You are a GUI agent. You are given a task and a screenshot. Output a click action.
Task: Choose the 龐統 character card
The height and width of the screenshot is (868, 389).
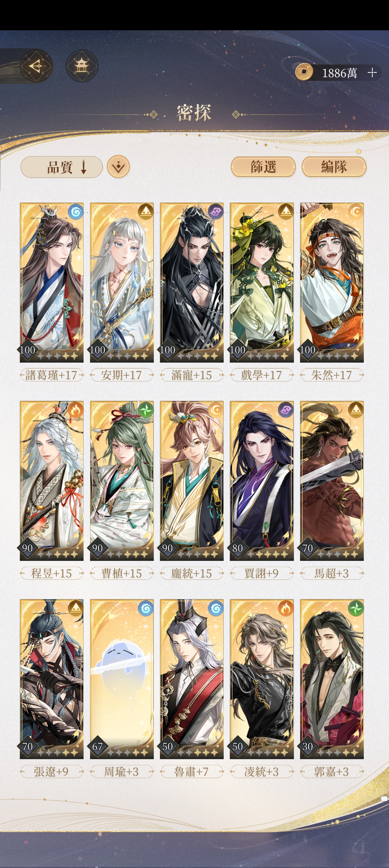coord(192,481)
